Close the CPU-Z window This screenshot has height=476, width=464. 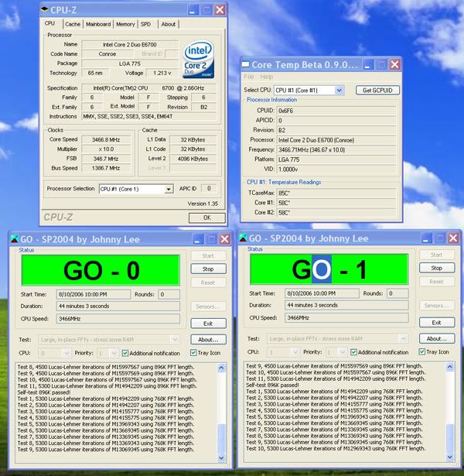[x=220, y=10]
